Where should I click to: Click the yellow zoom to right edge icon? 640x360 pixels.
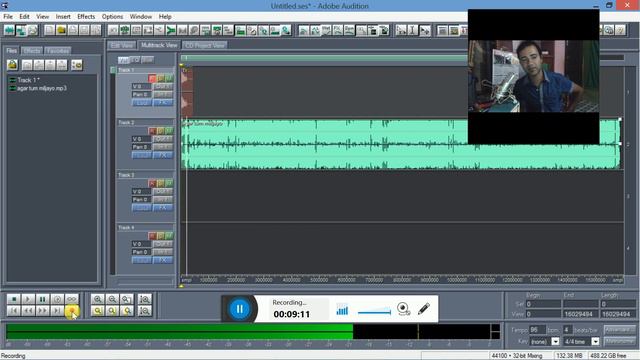[x=127, y=311]
